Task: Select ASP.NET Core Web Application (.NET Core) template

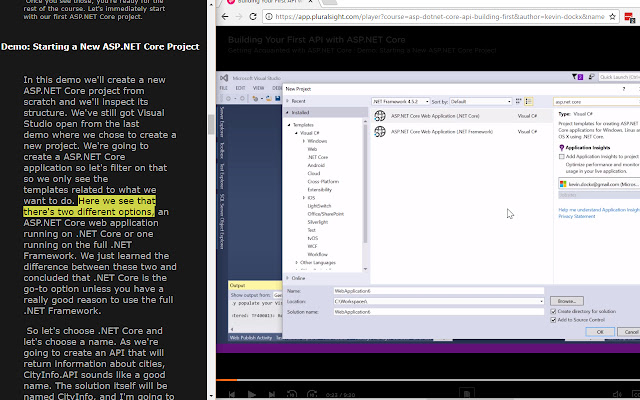Action: point(461,116)
